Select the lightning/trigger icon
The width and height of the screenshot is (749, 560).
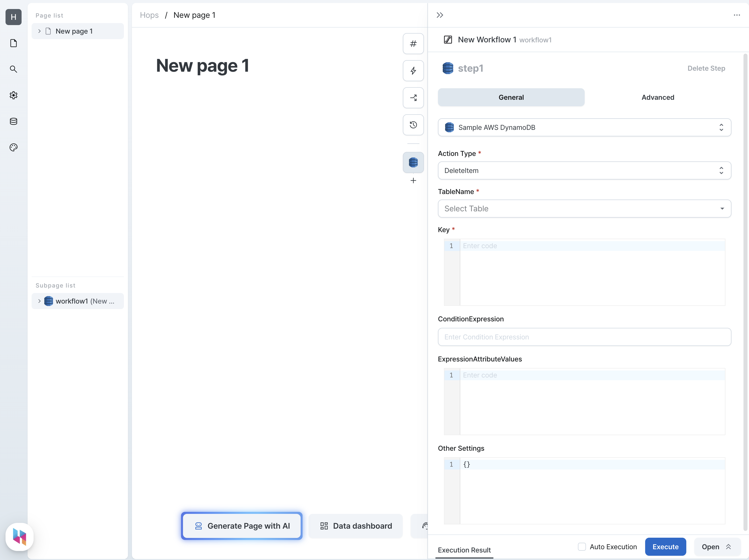pos(413,71)
